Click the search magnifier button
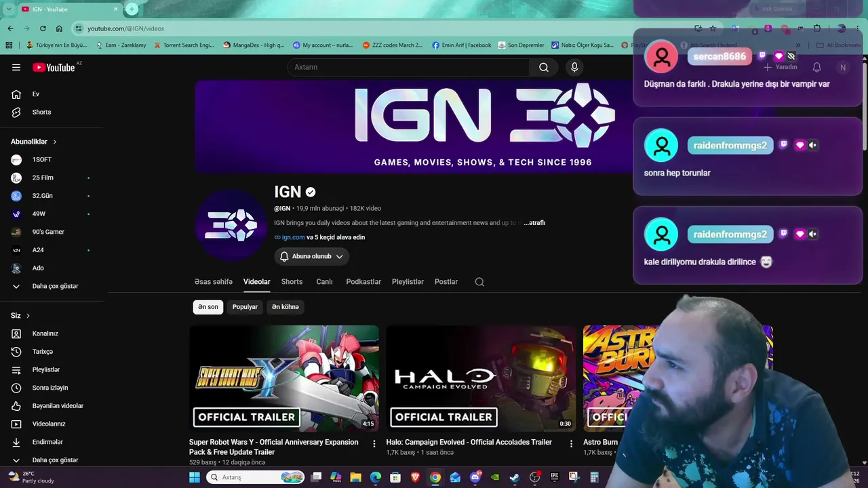868x488 pixels. 544,67
